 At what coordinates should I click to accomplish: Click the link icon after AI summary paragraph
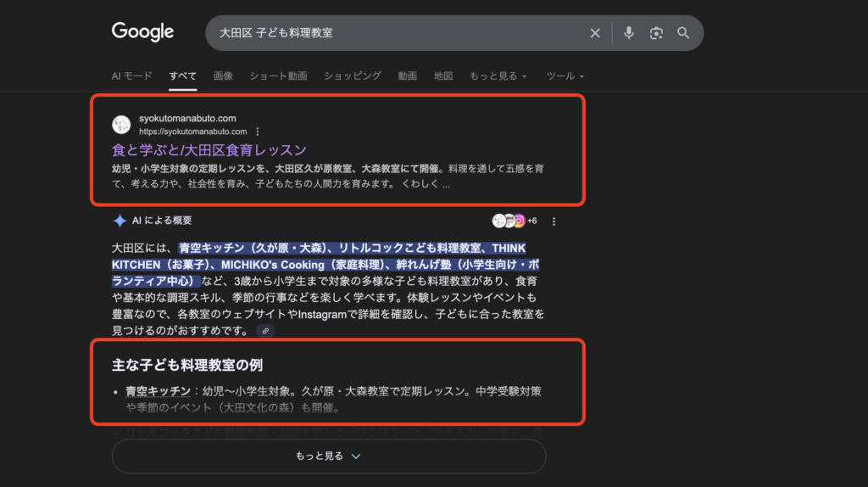tap(265, 330)
